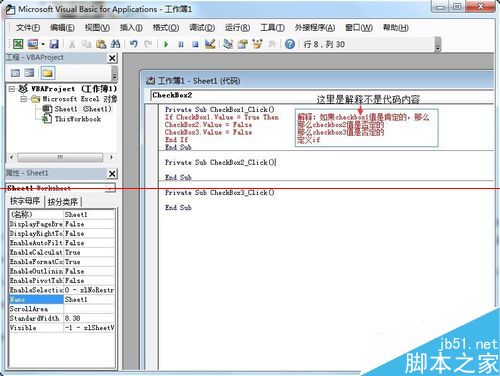Undo the last edit
This screenshot has width=500, height=376.
point(134,44)
